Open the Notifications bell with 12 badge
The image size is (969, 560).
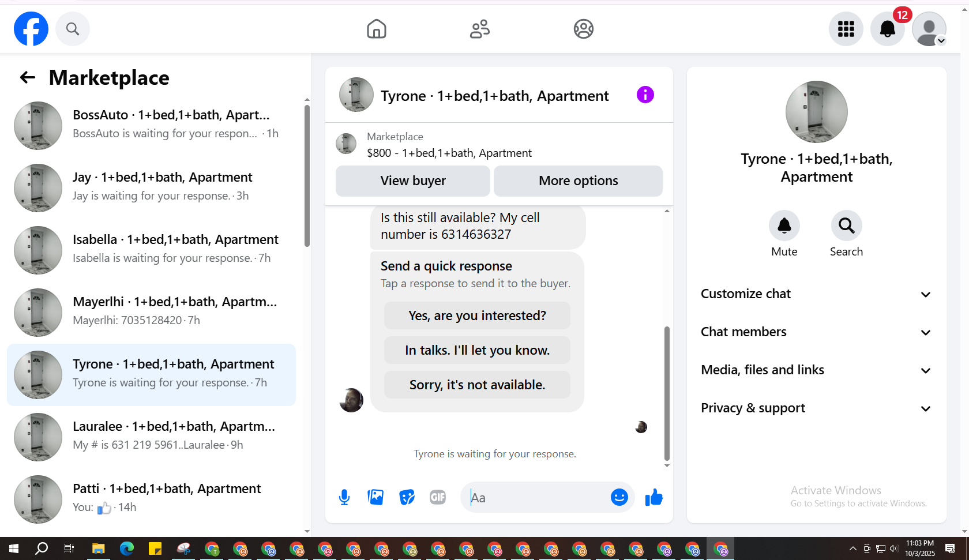click(888, 29)
